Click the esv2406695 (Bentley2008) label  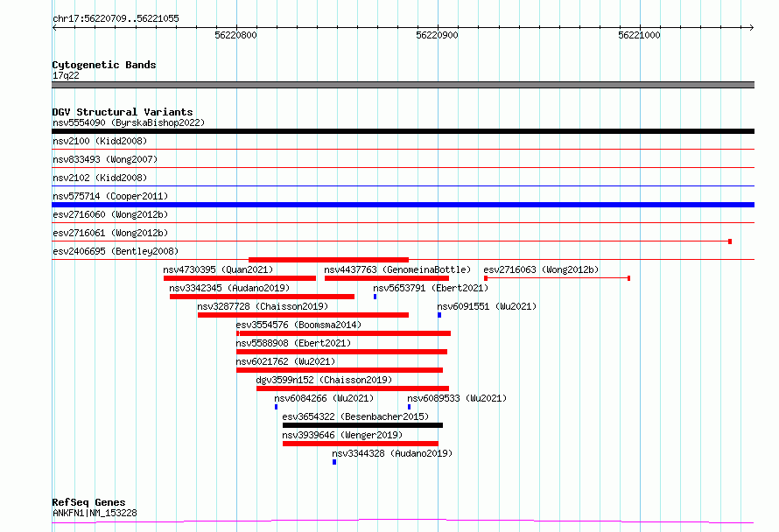tap(116, 251)
